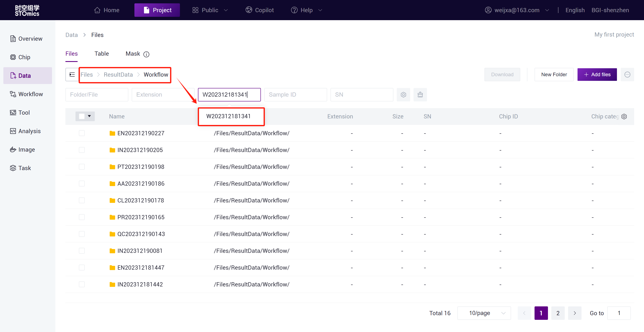Check the box for IN202312190081

(82, 251)
